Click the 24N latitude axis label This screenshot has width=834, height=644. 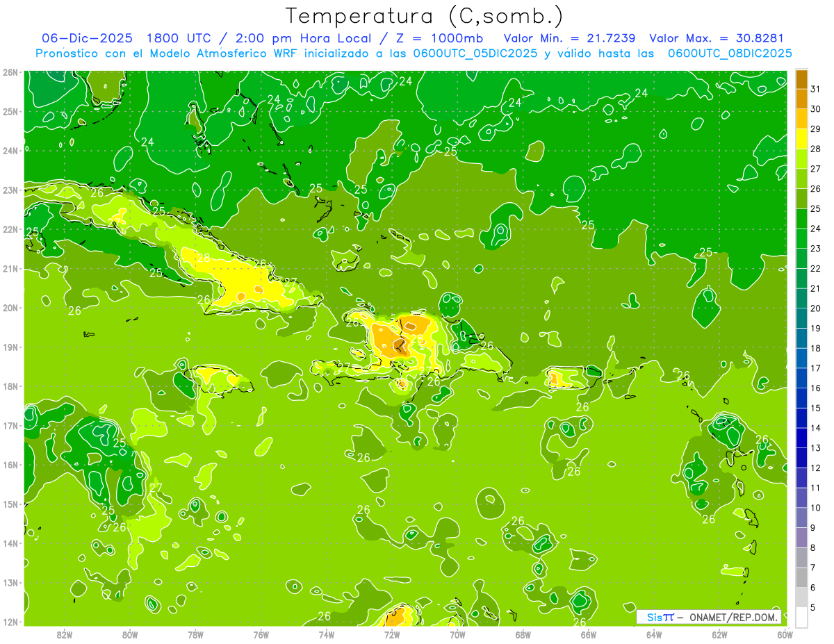click(x=10, y=151)
